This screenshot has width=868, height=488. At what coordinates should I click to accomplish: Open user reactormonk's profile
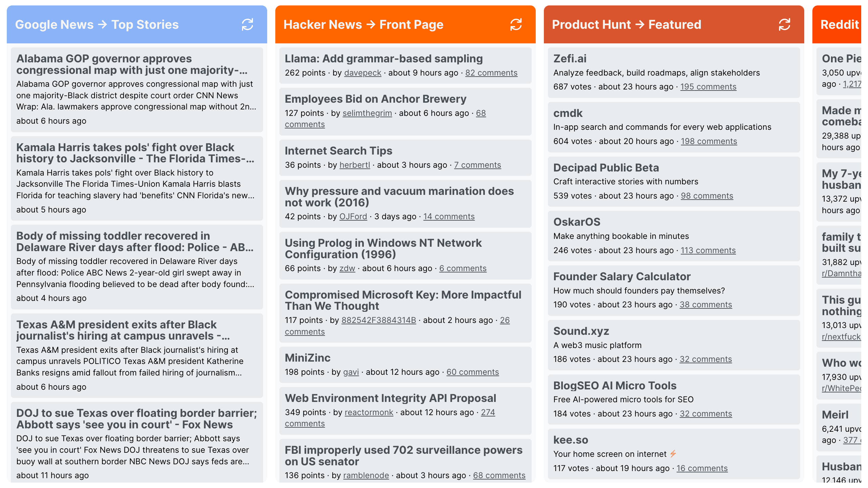tap(369, 412)
